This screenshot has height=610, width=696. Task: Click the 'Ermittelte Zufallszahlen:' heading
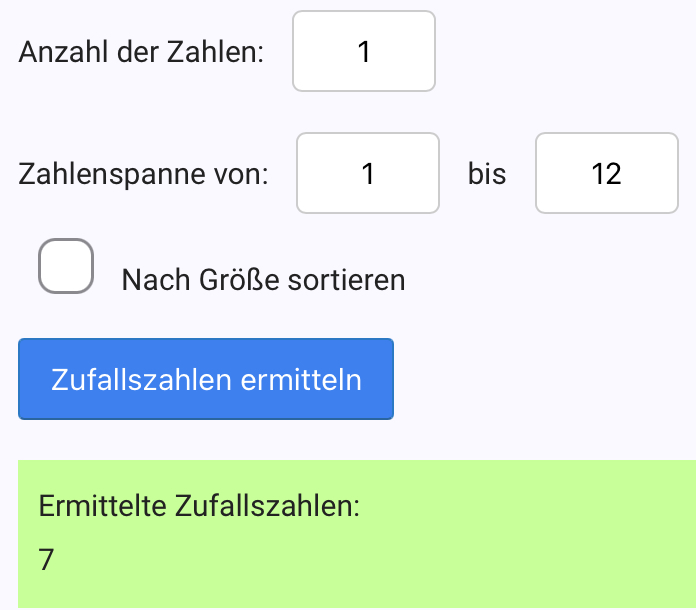tap(198, 505)
